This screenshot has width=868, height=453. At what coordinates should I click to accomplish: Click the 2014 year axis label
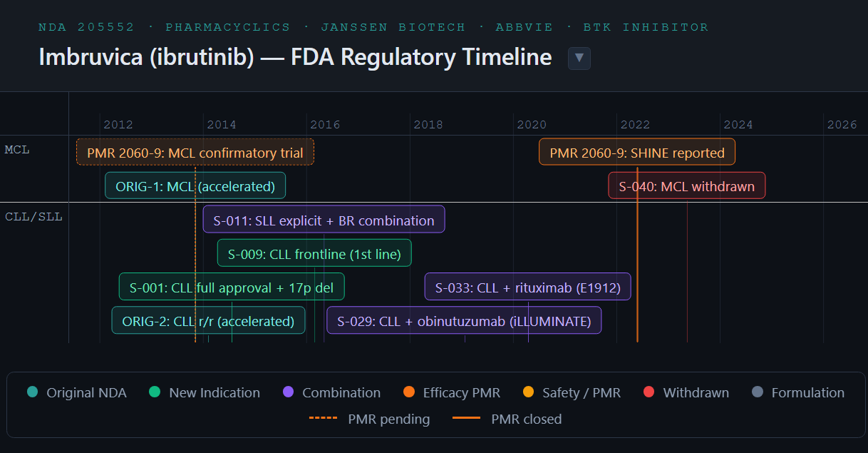point(222,125)
